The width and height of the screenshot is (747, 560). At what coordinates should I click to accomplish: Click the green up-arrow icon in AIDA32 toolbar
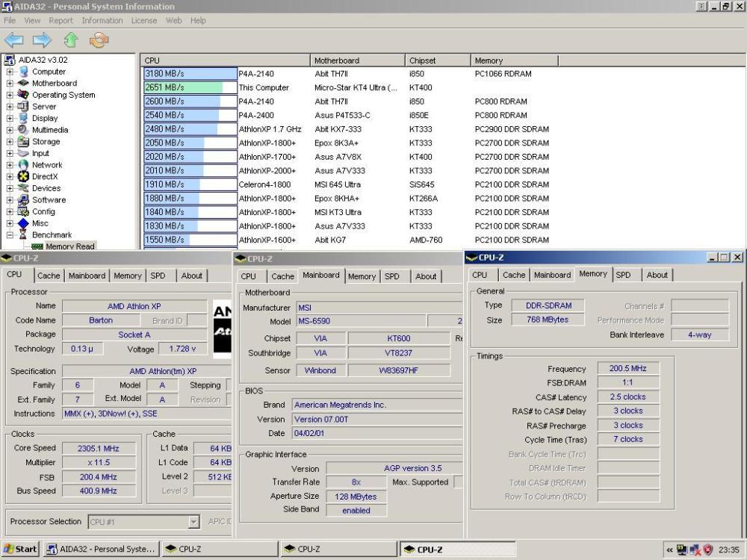click(x=70, y=39)
